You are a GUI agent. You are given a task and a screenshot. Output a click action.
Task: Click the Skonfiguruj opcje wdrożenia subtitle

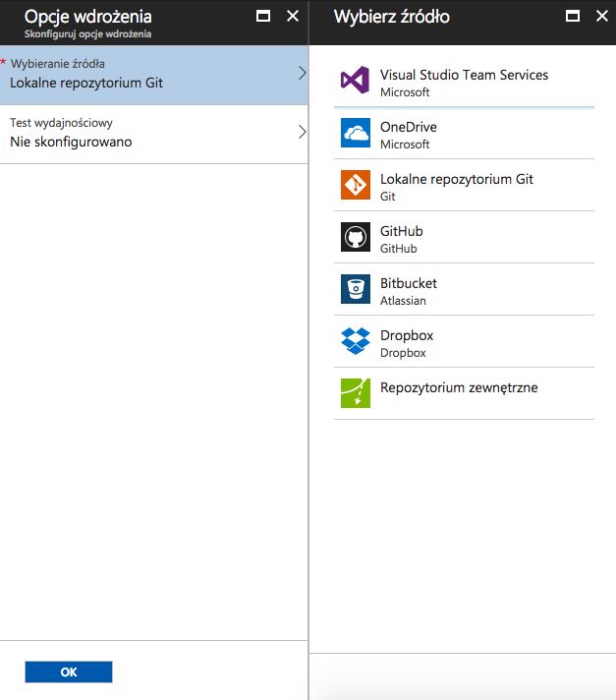87,34
